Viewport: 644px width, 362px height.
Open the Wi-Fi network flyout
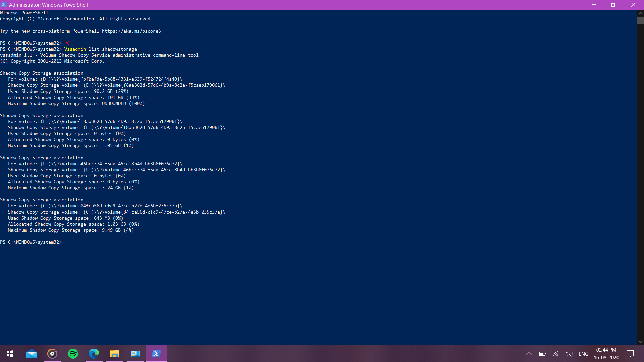pyautogui.click(x=556, y=354)
